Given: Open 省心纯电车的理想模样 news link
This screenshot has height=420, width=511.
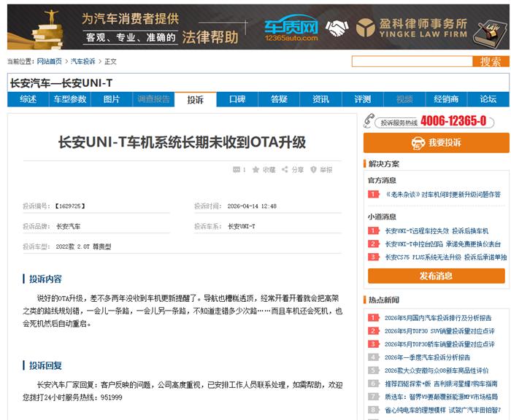Looking at the screenshot, I should click(443, 411).
